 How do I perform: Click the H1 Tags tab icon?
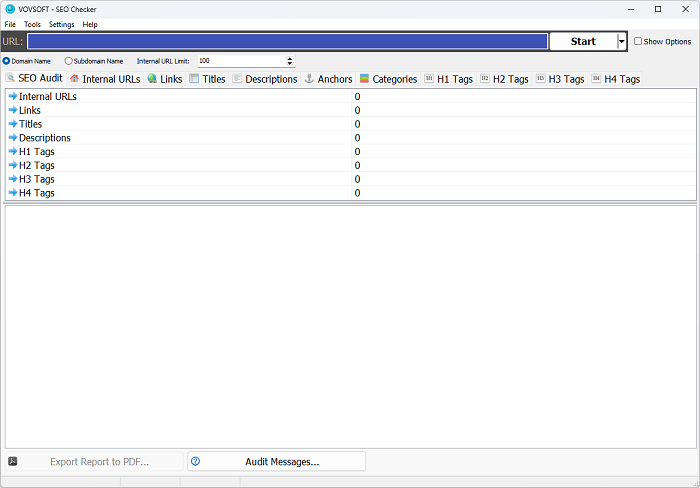tap(429, 79)
